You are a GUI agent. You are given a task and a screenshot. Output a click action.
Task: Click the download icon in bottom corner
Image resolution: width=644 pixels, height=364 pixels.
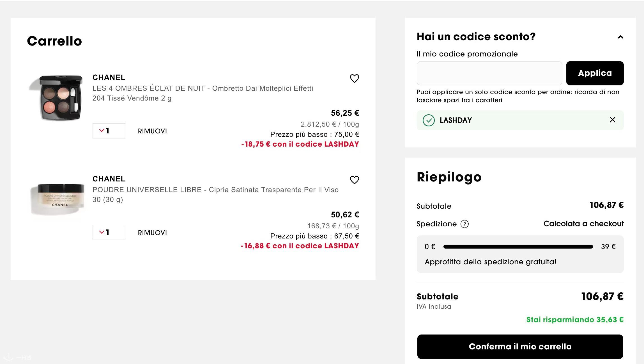click(x=8, y=357)
